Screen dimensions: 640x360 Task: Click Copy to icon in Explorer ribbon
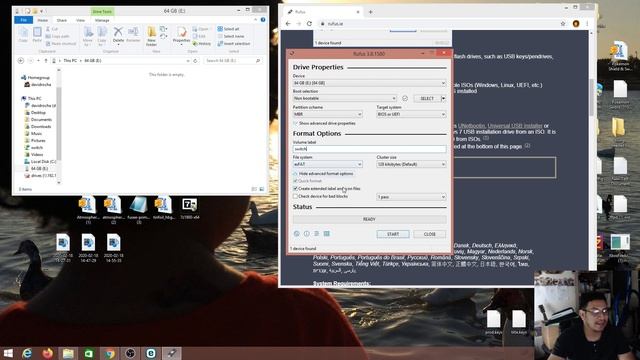pyautogui.click(x=102, y=36)
